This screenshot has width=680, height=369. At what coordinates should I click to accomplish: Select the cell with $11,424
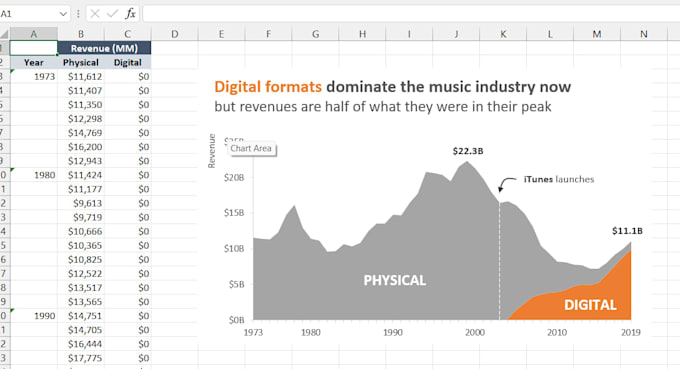coord(81,175)
